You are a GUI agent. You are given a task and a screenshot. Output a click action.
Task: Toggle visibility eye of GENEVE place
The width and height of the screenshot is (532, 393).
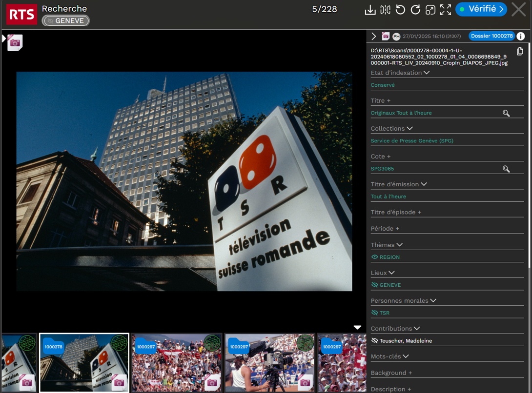click(x=374, y=285)
